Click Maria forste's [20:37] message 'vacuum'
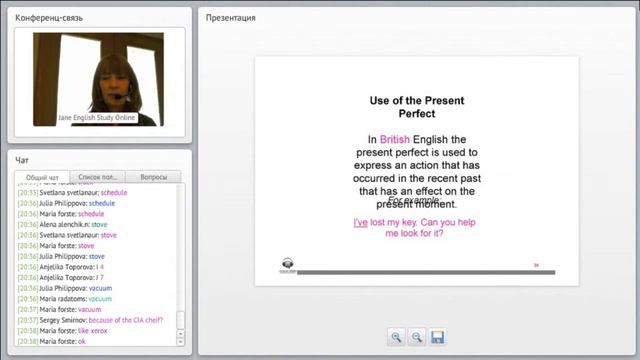The width and height of the screenshot is (640, 360). point(89,309)
